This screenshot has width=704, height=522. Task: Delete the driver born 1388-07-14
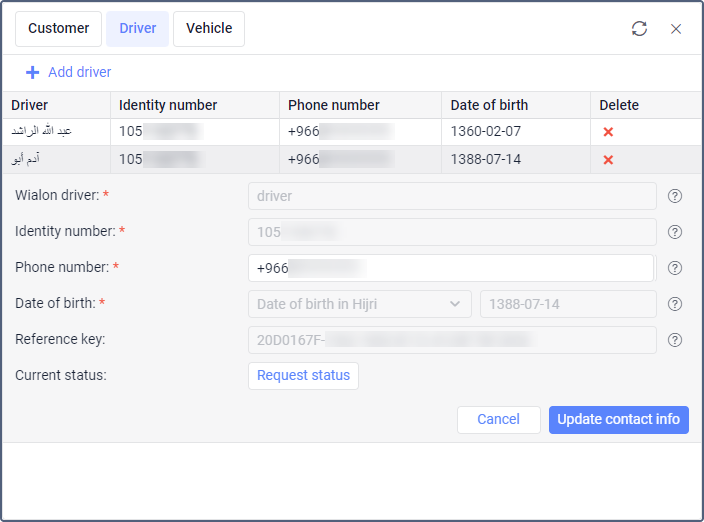[x=608, y=160]
